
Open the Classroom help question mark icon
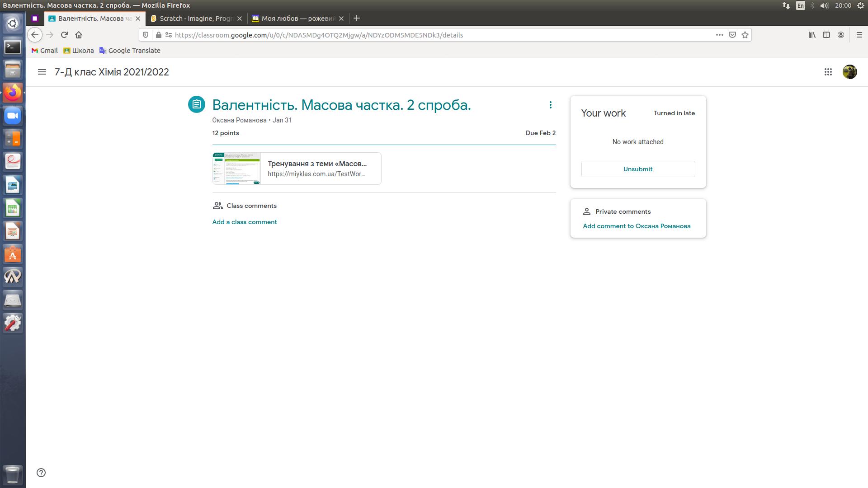41,473
